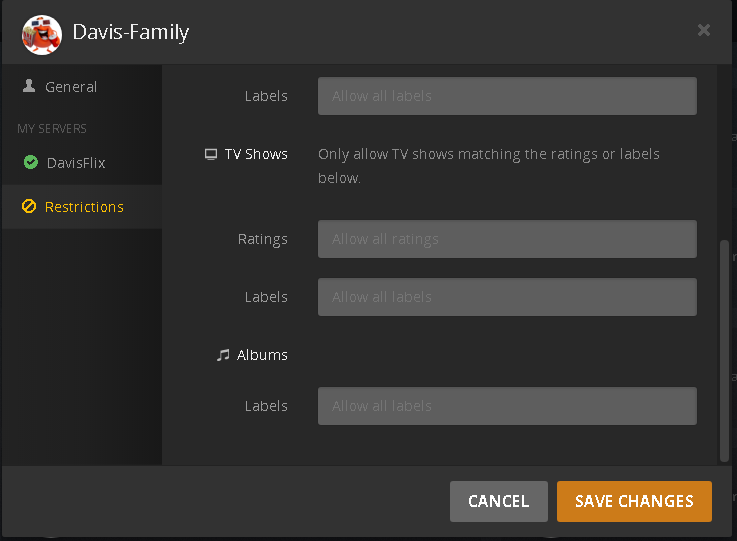Click the Davis-Family user avatar
Screen dimensions: 737x541
click(41, 33)
